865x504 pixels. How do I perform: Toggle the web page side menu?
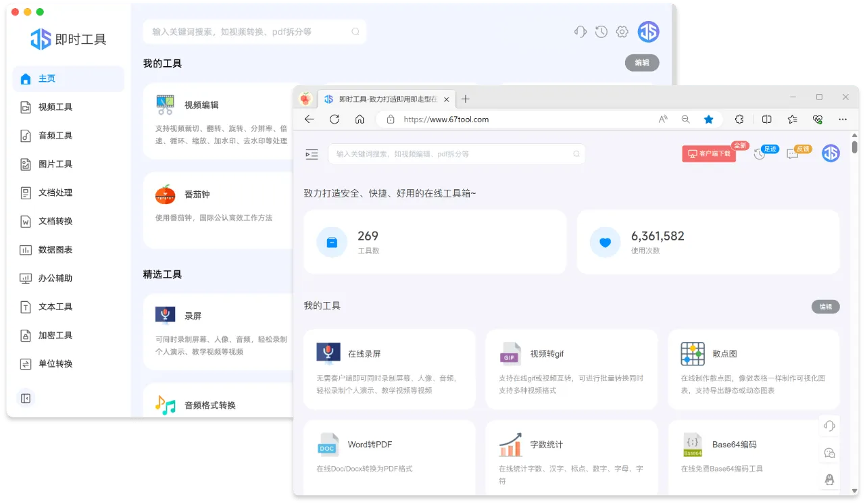click(x=312, y=154)
